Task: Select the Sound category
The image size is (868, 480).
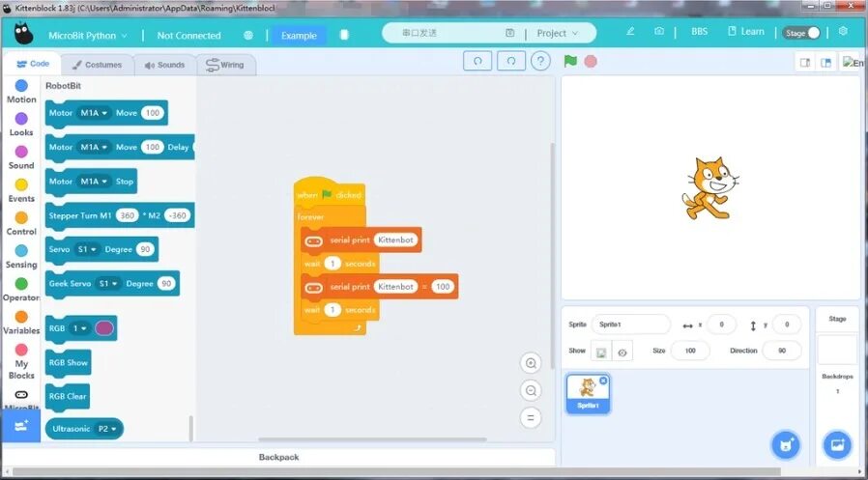Action: click(21, 158)
